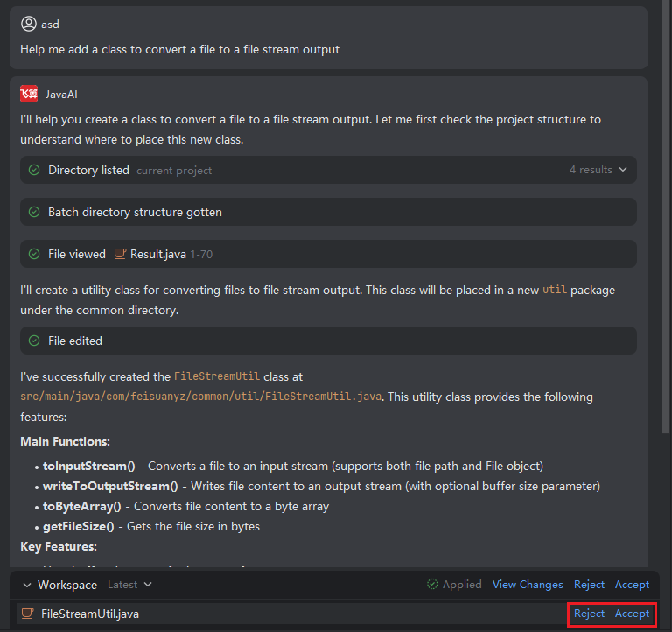Expand the 4 results chevron

click(x=623, y=170)
